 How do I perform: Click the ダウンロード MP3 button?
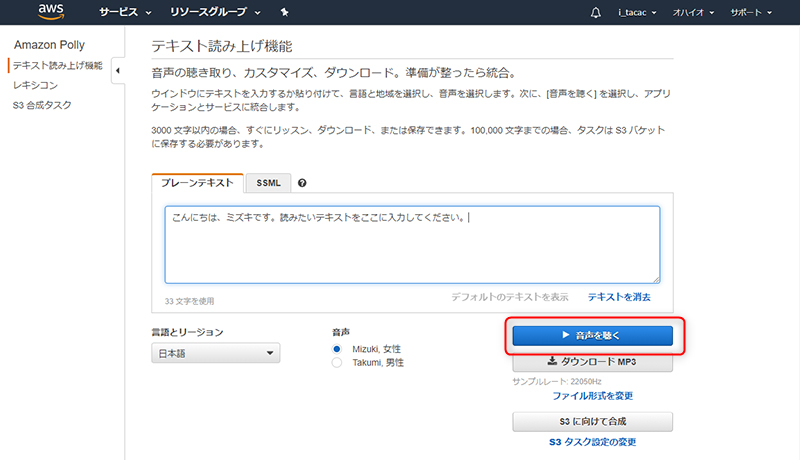click(592, 362)
